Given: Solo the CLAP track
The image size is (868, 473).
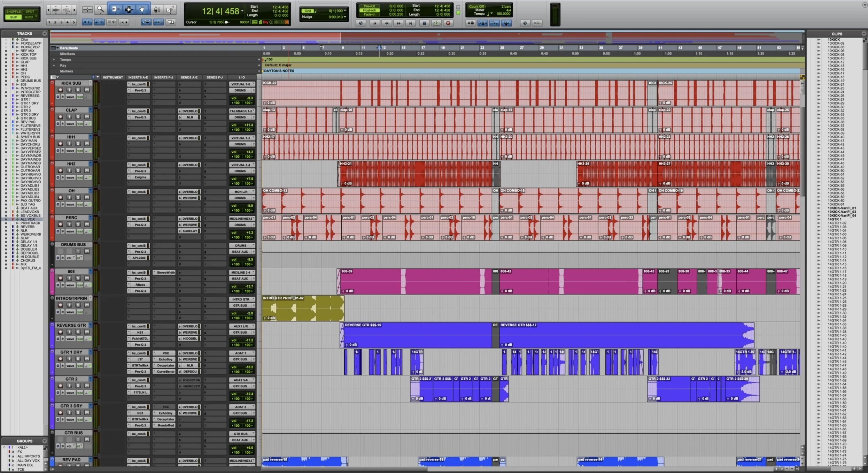Looking at the screenshot, I should pyautogui.click(x=78, y=116).
